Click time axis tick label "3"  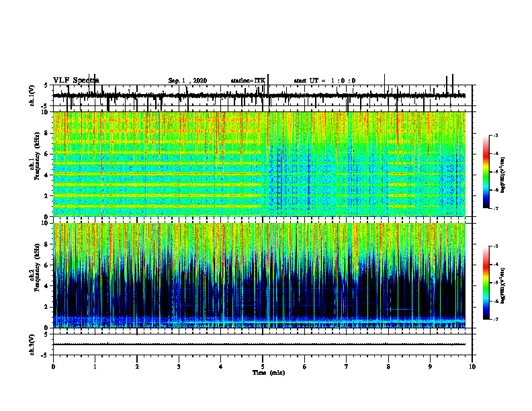[x=179, y=367]
